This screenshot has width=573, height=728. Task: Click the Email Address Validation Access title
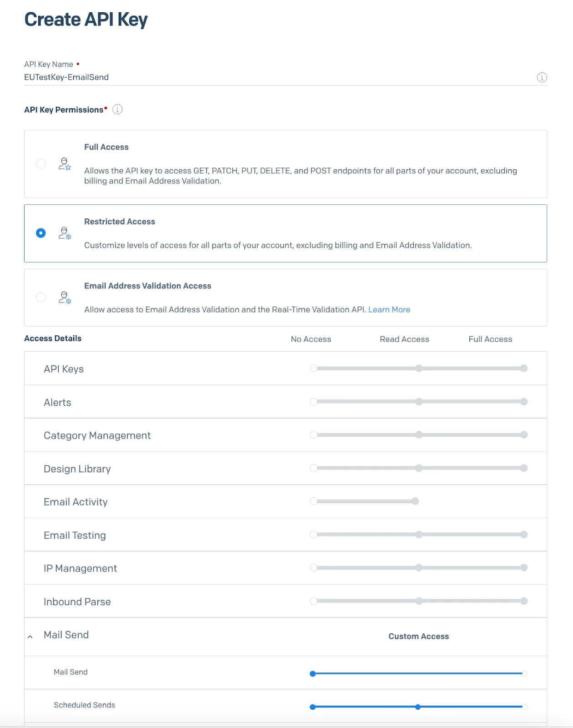coord(148,286)
